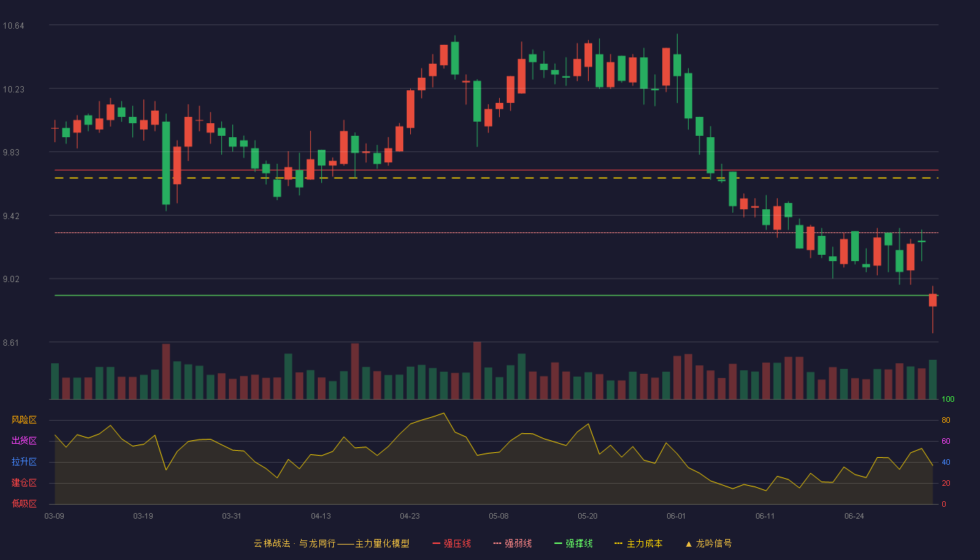Image resolution: width=980 pixels, height=560 pixels.
Task: Toggle the 云梯战法 主力量化模型 legend entry
Action: click(331, 543)
